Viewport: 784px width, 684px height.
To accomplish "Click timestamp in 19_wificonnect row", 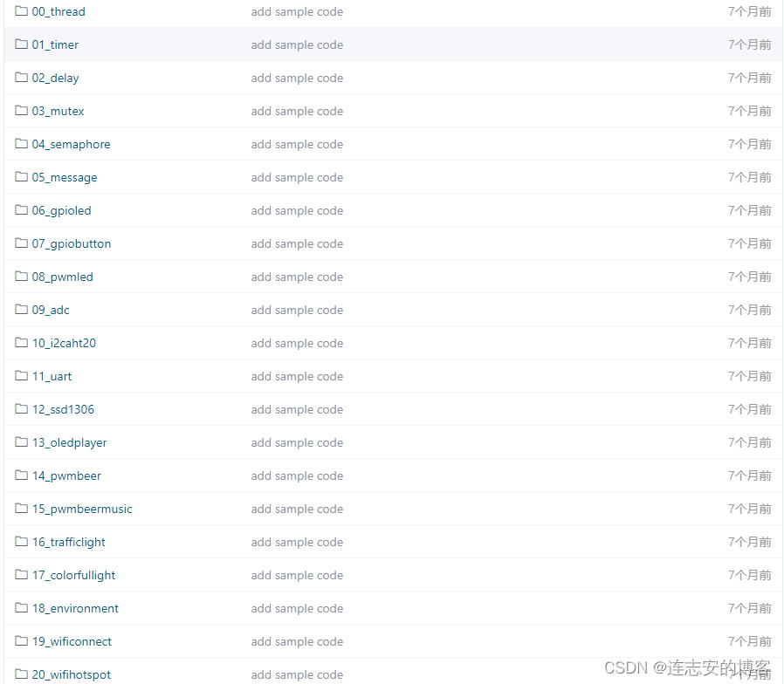I will tap(749, 641).
